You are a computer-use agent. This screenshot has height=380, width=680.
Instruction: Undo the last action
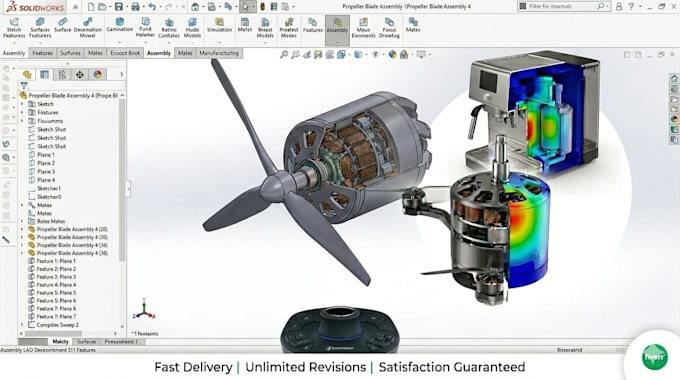pyautogui.click(x=152, y=7)
